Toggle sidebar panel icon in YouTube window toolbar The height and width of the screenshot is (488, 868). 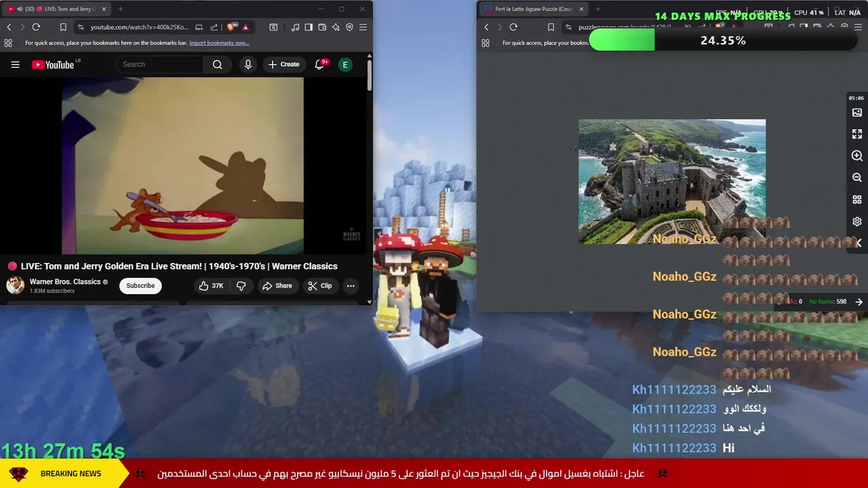[309, 27]
